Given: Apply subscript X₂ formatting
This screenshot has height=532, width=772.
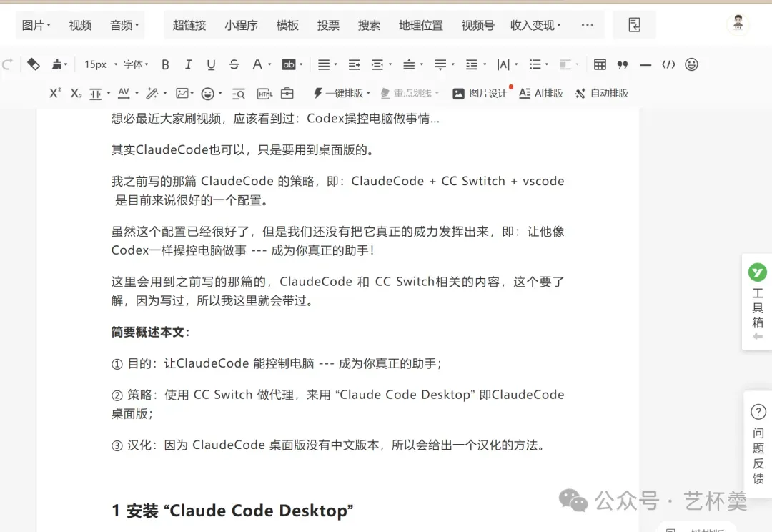Looking at the screenshot, I should click(x=76, y=93).
